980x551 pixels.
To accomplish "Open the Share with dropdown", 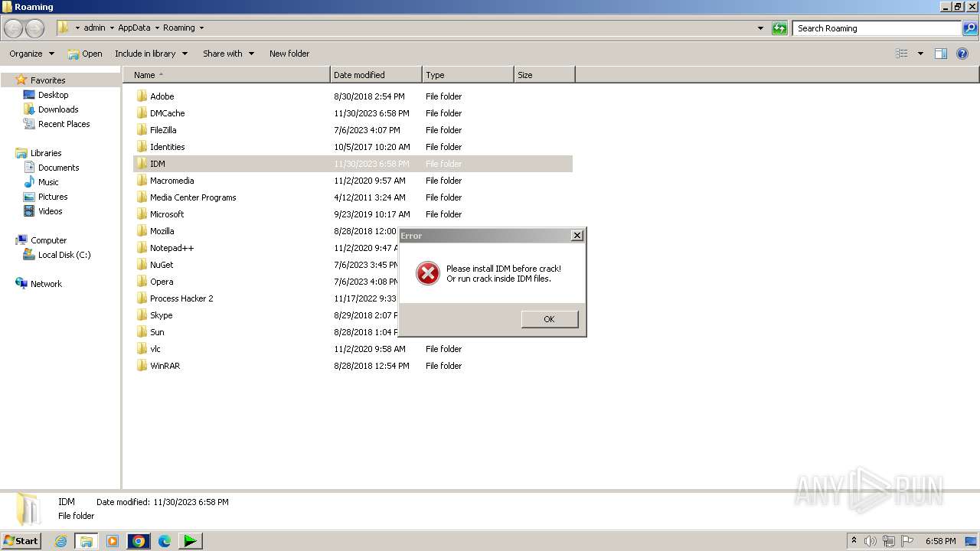I will coord(228,54).
